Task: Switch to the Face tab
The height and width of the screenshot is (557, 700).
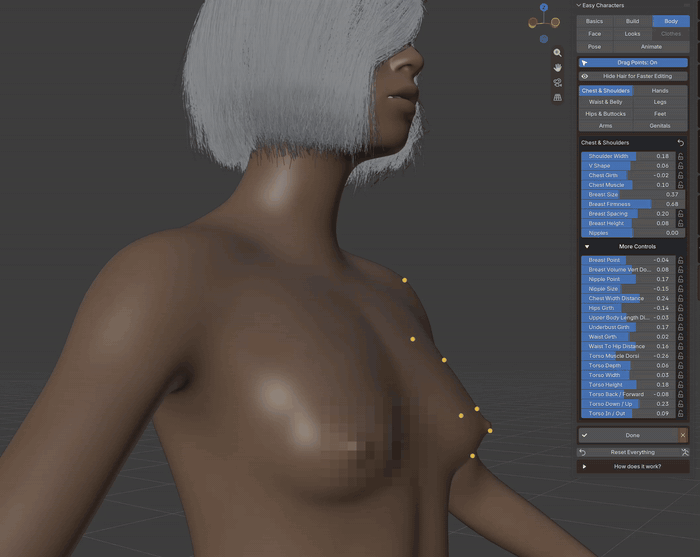Action: click(x=594, y=34)
